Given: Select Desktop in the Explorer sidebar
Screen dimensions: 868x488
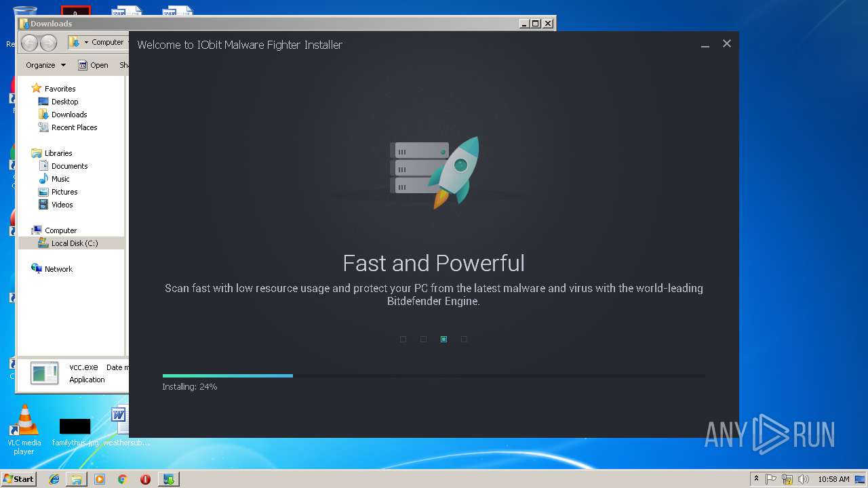Looking at the screenshot, I should (64, 102).
